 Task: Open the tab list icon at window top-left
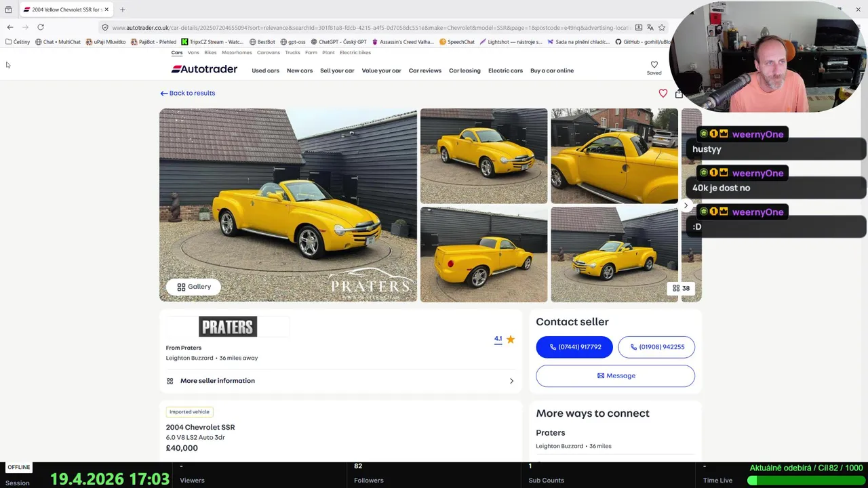click(x=8, y=9)
